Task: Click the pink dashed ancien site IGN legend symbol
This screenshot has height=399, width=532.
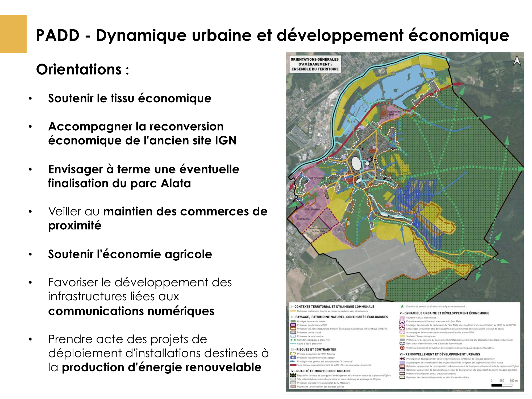Action: click(x=402, y=332)
